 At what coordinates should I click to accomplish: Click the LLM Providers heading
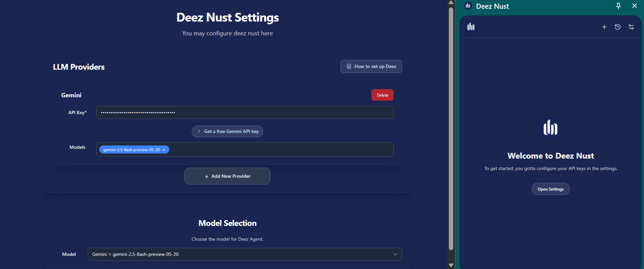tap(79, 67)
